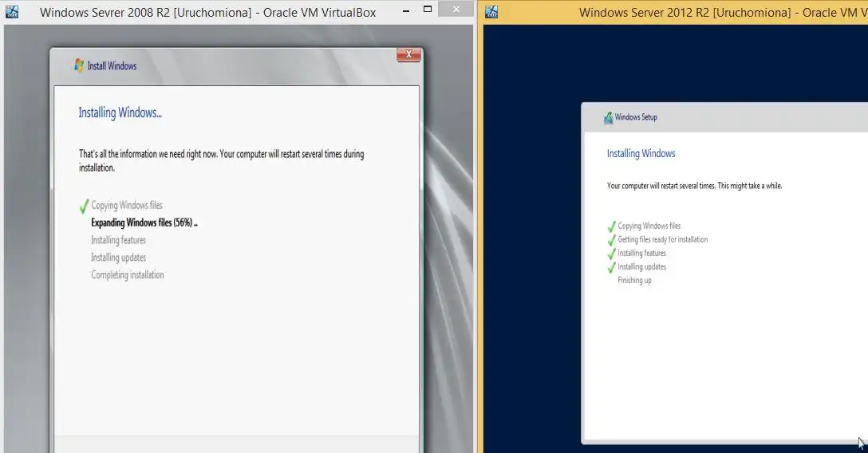Click the green check beside 'Copying Windows files' in Windows Setup
This screenshot has width=868, height=453.
(612, 226)
